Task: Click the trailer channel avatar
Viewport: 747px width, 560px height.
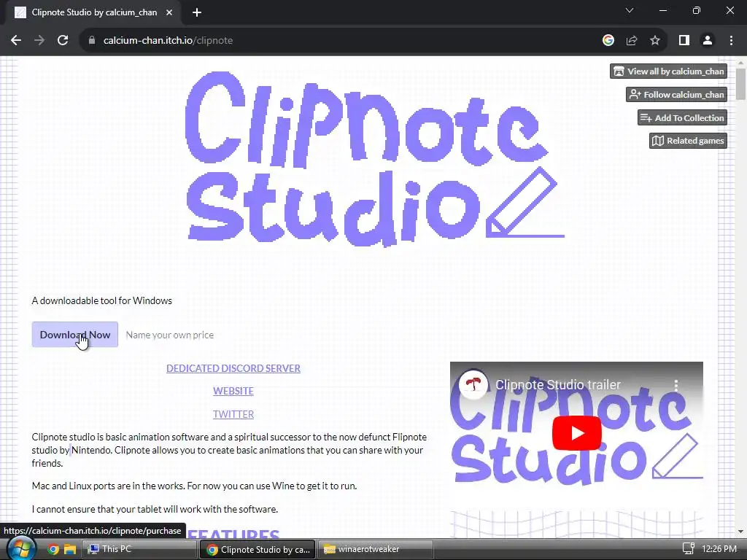Action: click(473, 384)
